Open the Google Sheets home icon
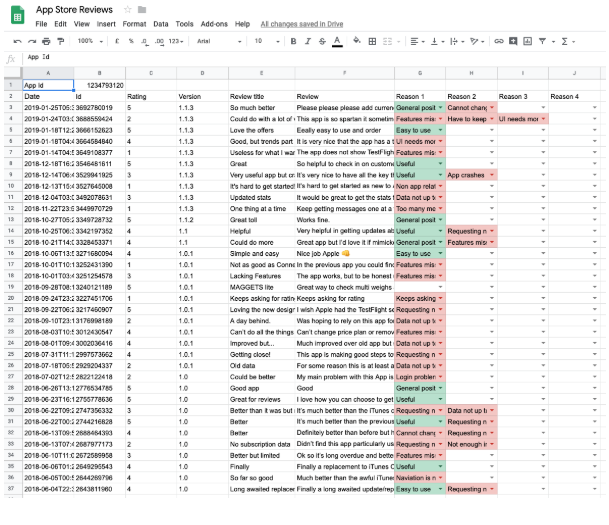The height and width of the screenshot is (525, 609). tap(17, 15)
